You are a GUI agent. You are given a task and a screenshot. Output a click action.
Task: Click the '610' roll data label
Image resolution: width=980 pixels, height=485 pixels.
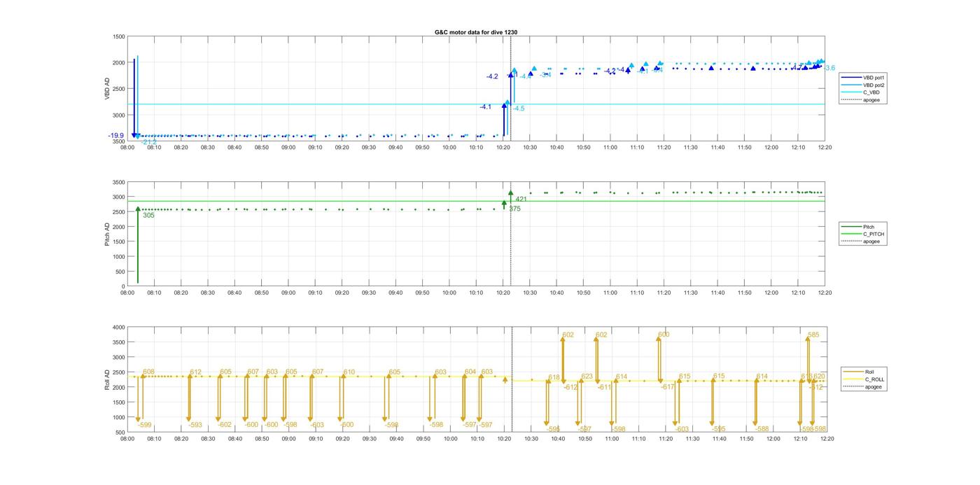[349, 372]
